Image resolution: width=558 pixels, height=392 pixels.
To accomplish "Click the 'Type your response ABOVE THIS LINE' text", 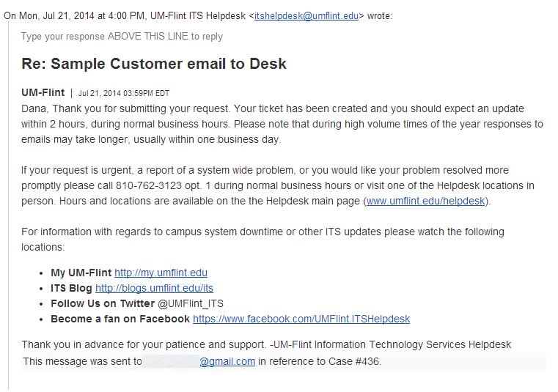I will coord(122,37).
